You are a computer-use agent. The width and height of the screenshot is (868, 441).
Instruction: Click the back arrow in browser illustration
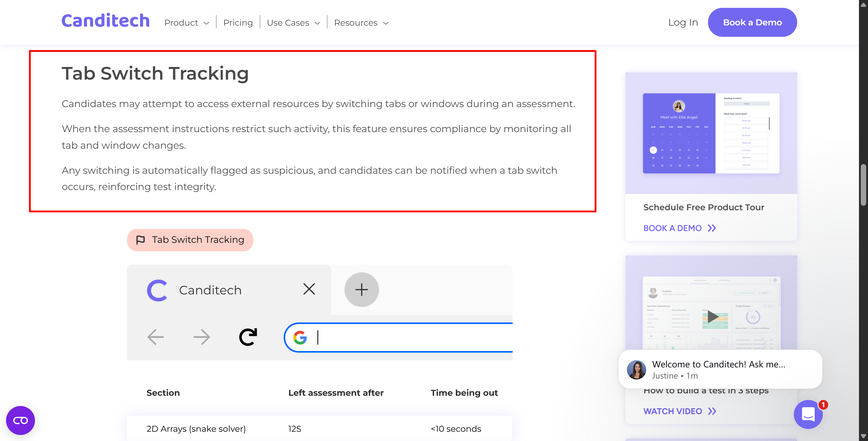click(x=155, y=337)
